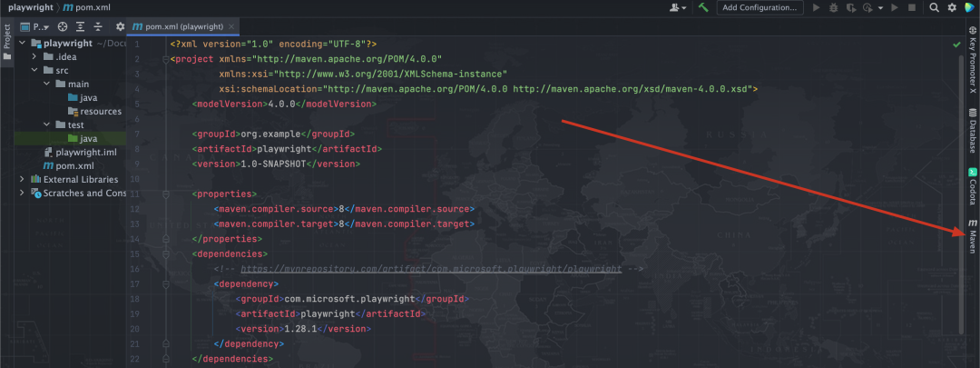Click maven.compiler.target tag on line 13

click(x=276, y=224)
